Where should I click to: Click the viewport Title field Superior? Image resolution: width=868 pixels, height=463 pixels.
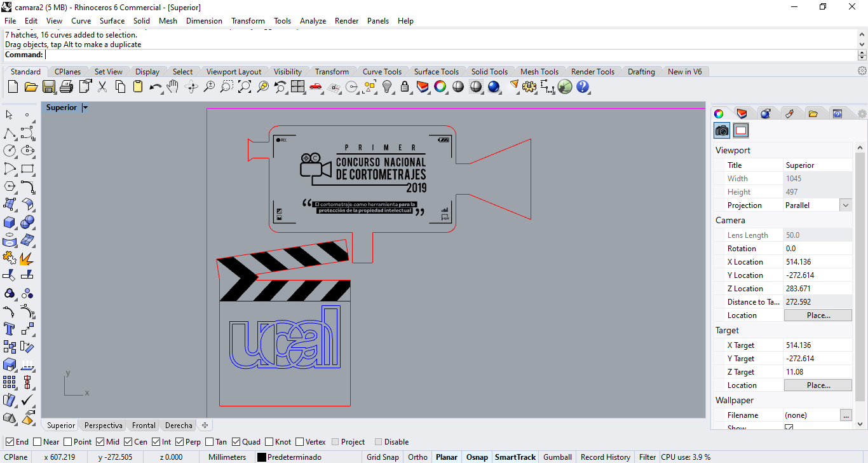818,165
